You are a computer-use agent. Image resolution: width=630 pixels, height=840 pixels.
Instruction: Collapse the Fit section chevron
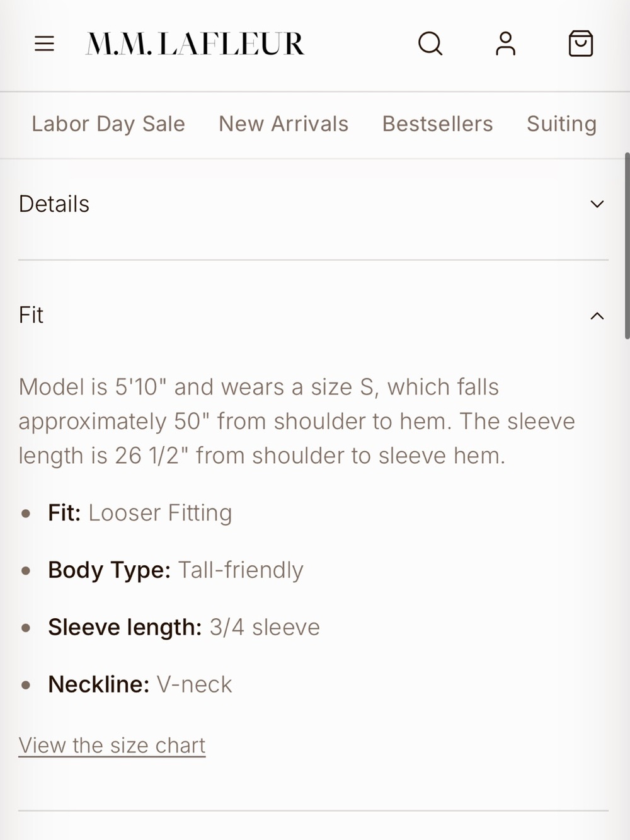pos(597,316)
